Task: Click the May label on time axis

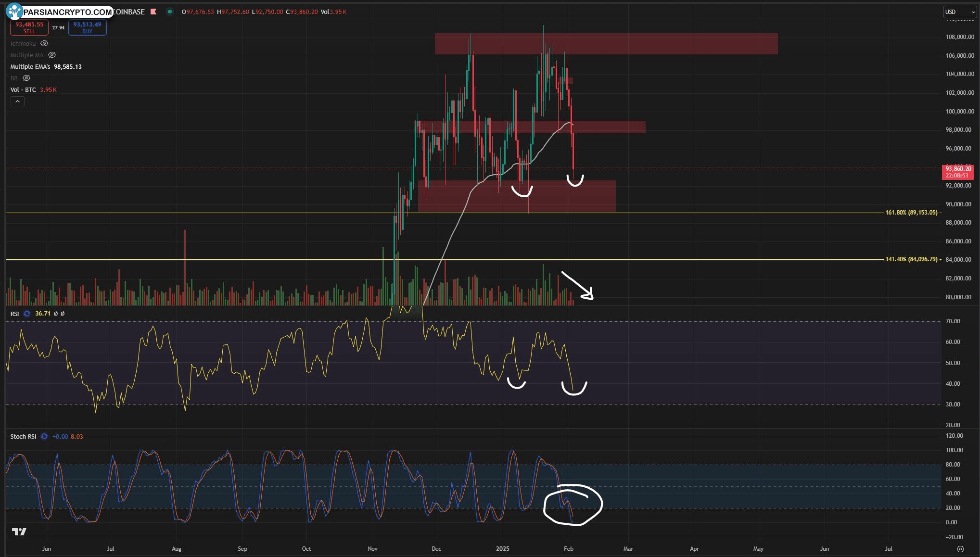Action: [758, 548]
